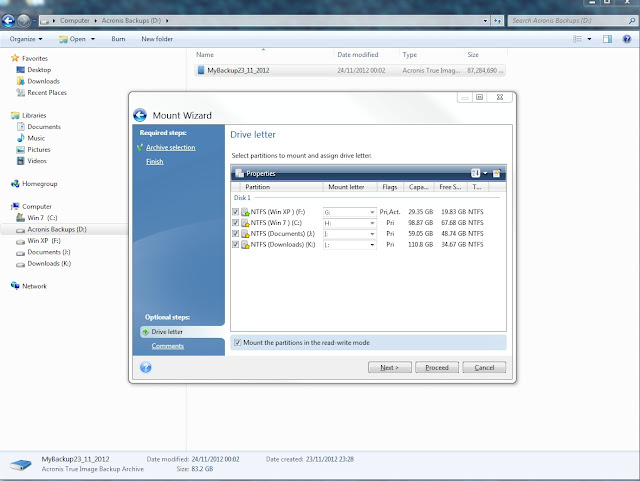
Task: Click the refresh button beside address bar
Action: click(497, 20)
